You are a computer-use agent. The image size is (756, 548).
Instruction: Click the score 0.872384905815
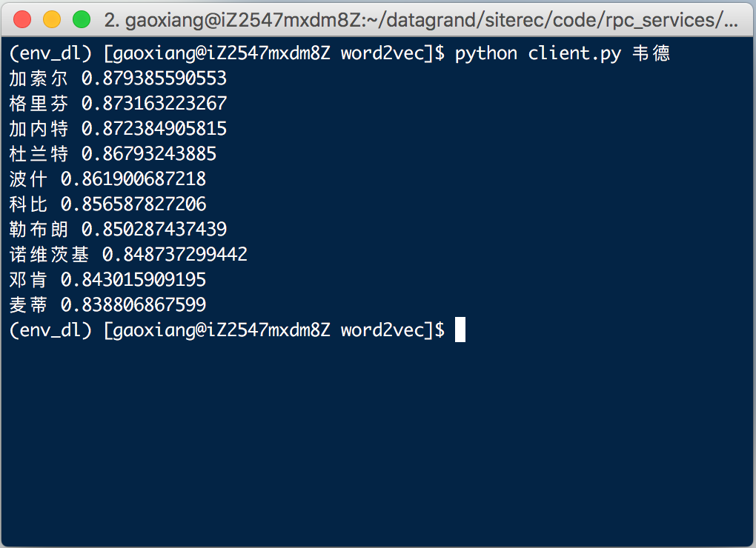point(154,129)
